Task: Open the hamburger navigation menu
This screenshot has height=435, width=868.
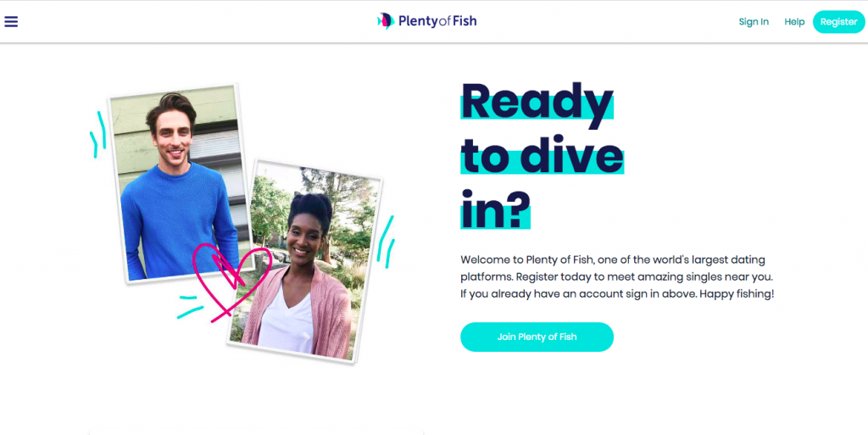Action: point(11,21)
